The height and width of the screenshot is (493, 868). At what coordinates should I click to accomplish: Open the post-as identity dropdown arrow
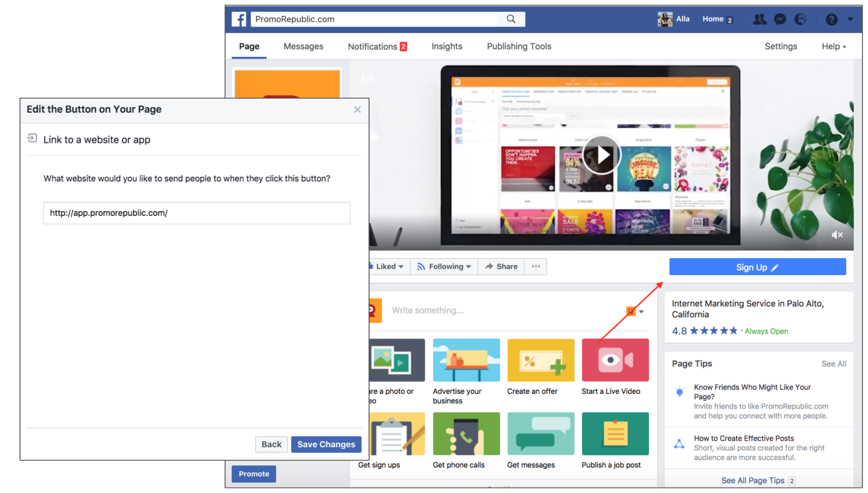tap(641, 312)
